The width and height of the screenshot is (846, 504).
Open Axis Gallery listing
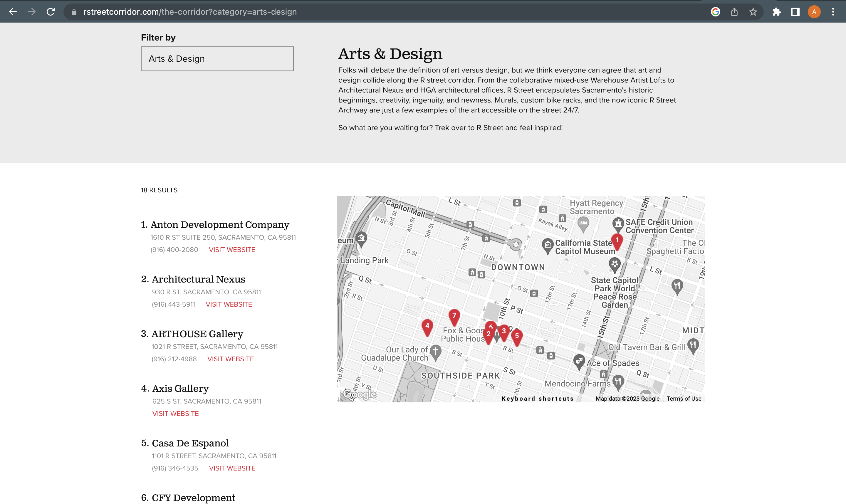tap(180, 389)
